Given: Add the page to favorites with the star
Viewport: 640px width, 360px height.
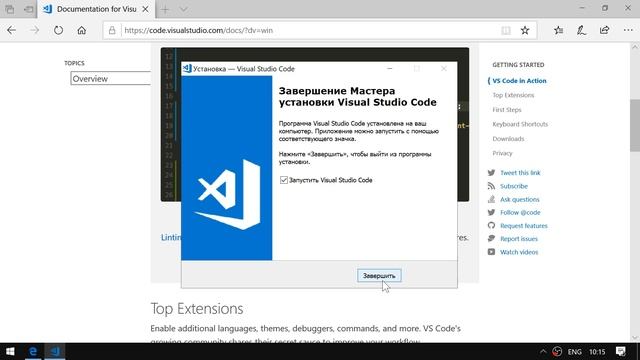Looking at the screenshot, I should pyautogui.click(x=525, y=30).
